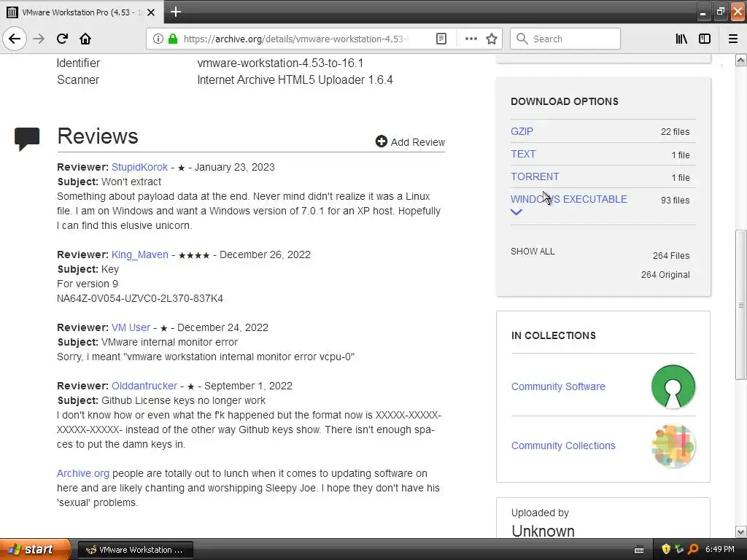
Task: Click the network connection tray icon
Action: [679, 549]
